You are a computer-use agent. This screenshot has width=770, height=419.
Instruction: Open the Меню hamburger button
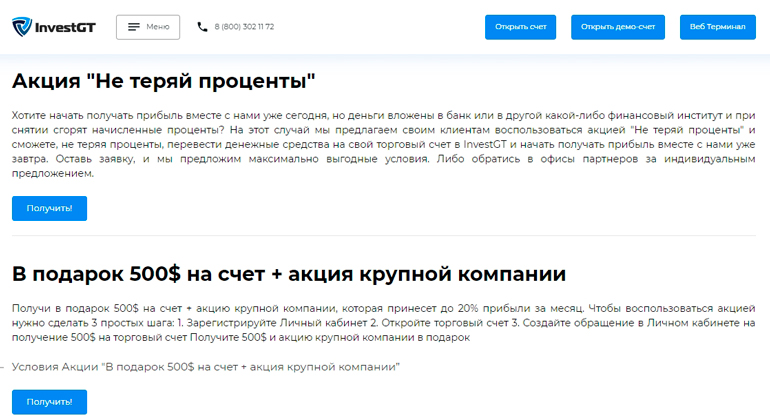148,27
